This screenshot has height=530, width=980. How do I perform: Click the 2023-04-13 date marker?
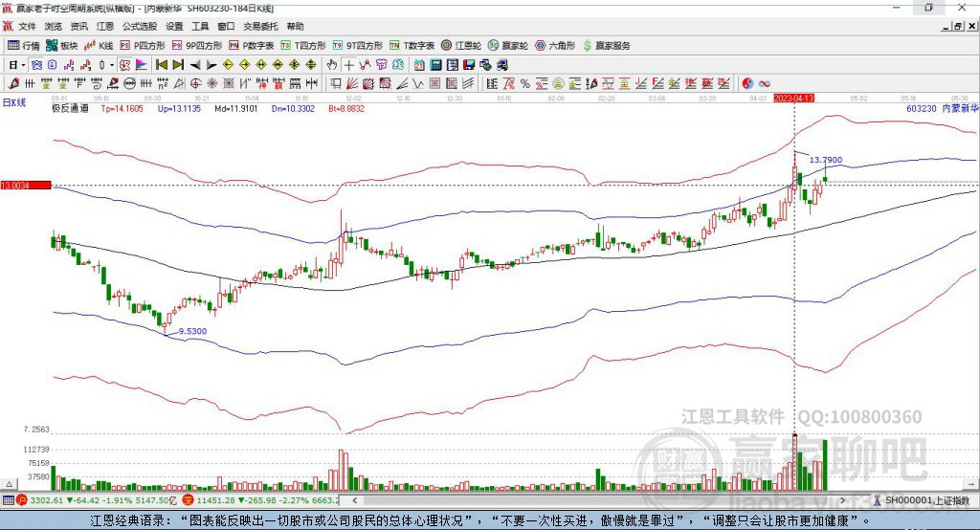click(x=793, y=99)
